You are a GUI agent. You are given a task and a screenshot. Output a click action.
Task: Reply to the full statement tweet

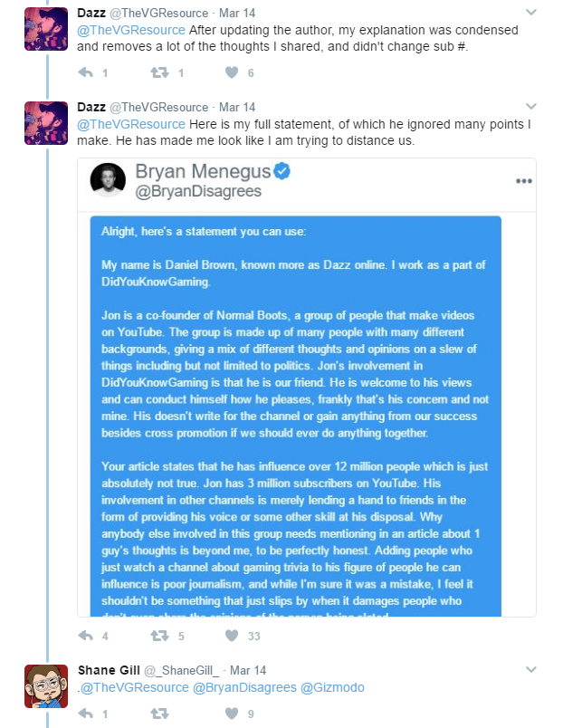tap(85, 635)
